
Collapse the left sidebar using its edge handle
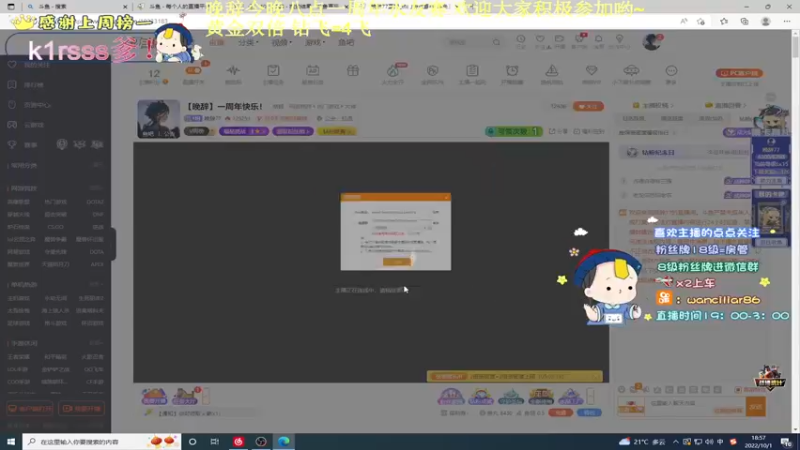click(113, 244)
